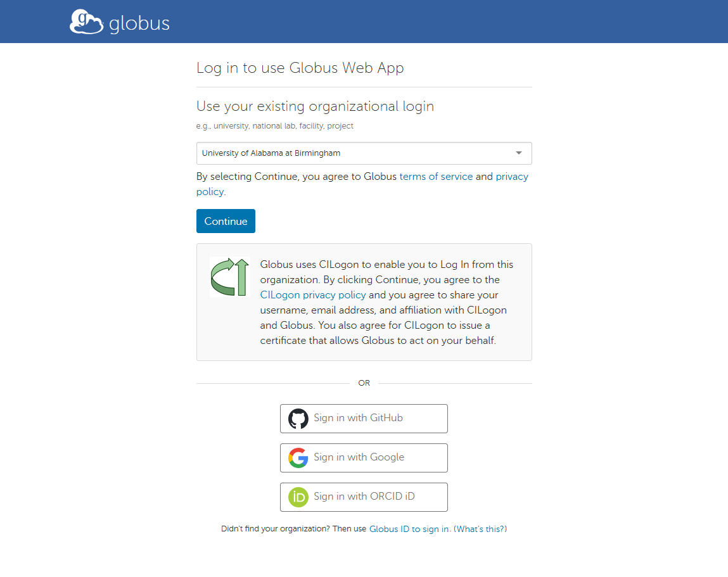Open the What's this? link

pyautogui.click(x=480, y=529)
